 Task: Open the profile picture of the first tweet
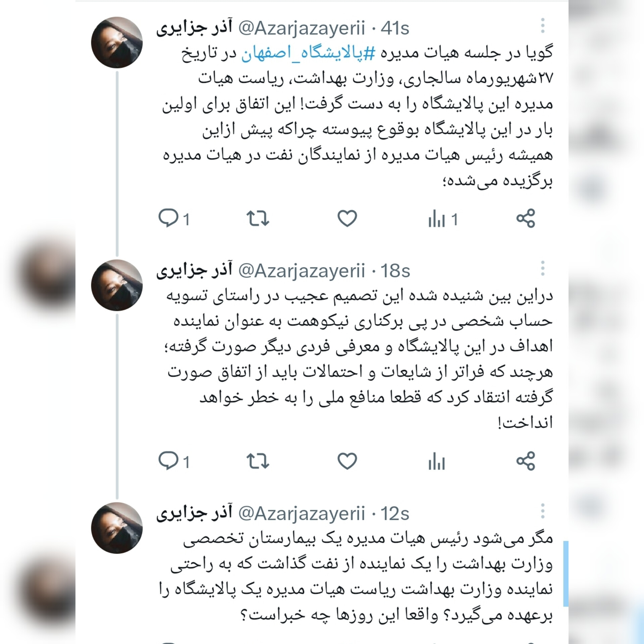pos(117,43)
